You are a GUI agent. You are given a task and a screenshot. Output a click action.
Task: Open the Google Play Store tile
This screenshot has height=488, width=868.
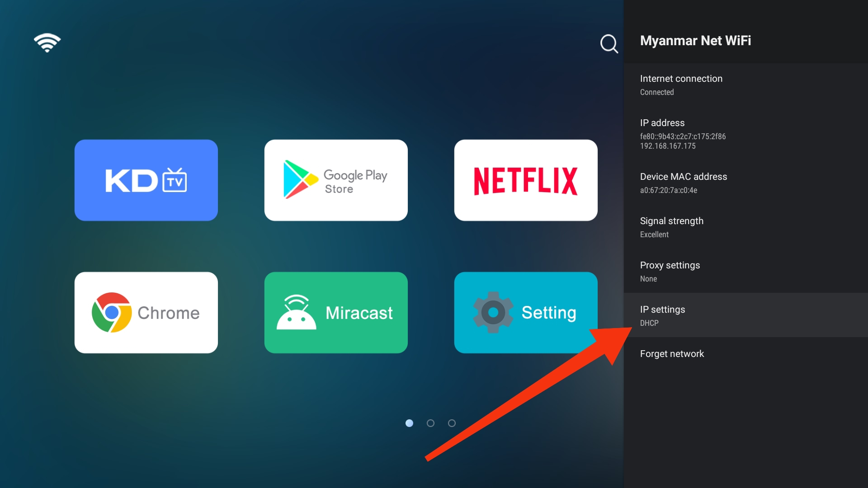tap(336, 180)
